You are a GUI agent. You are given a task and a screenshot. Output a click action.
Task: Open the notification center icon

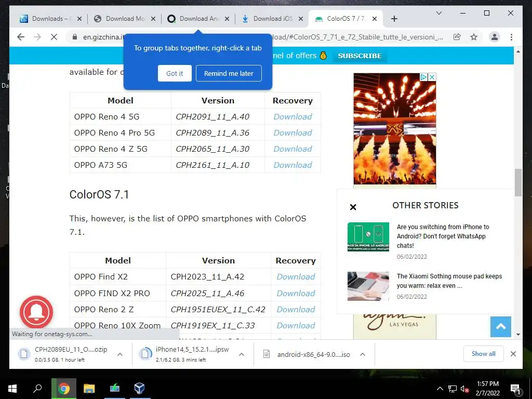515,389
